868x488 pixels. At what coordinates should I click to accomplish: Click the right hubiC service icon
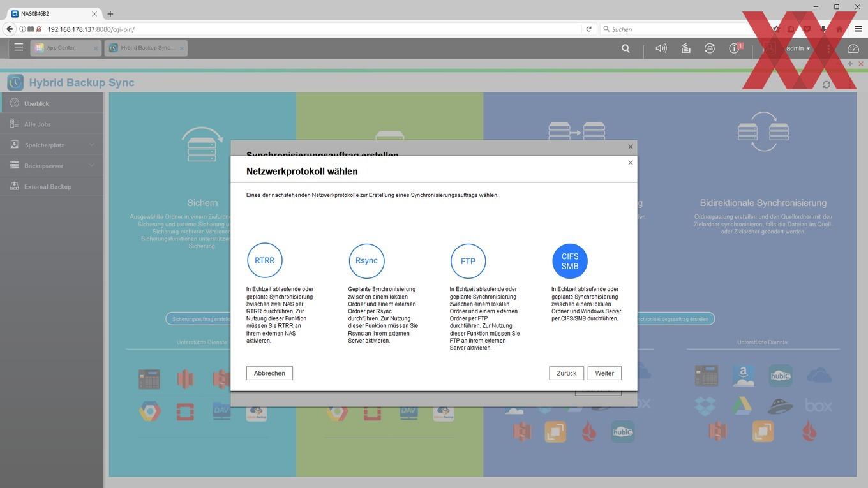tap(781, 376)
